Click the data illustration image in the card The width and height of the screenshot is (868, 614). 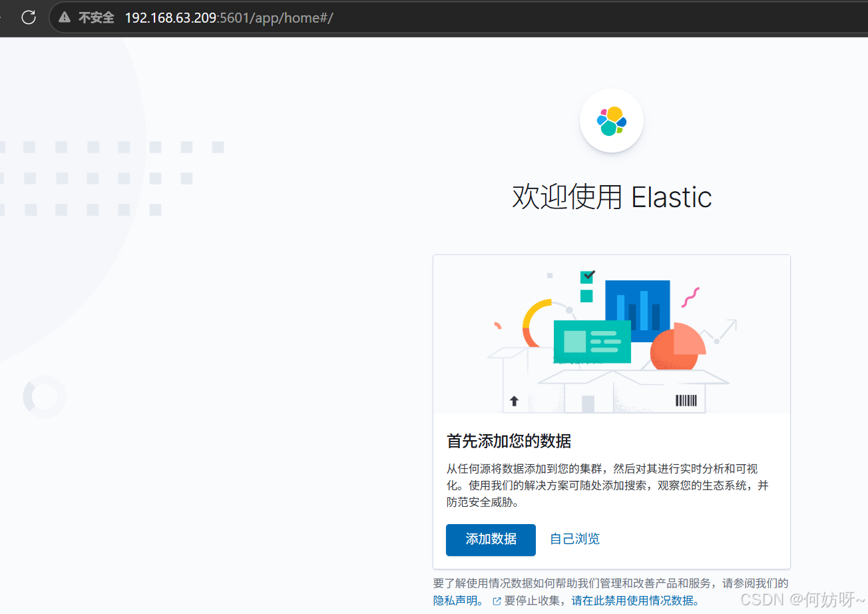tap(611, 334)
